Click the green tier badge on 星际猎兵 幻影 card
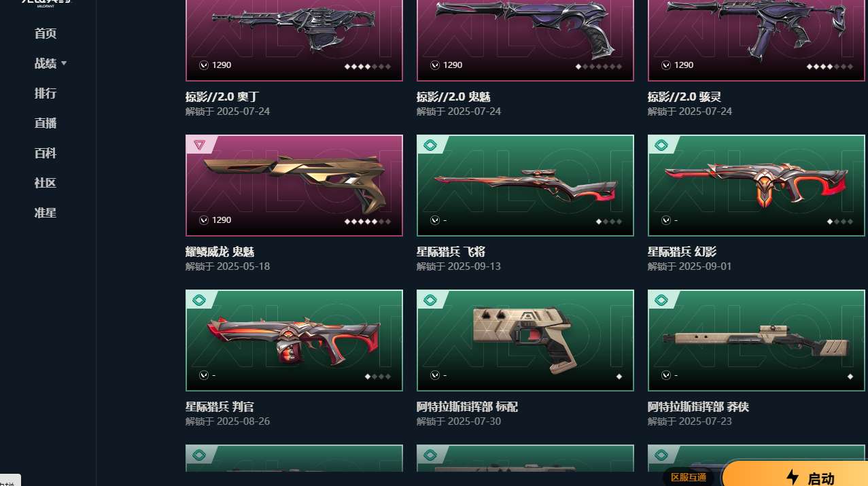This screenshot has width=868, height=486. [x=661, y=144]
